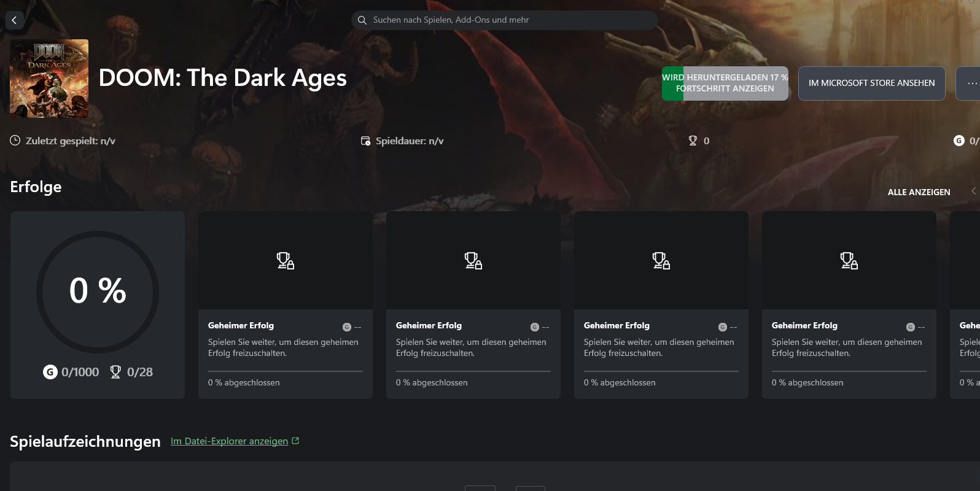Click the Erfolge section heading
980x491 pixels.
click(36, 187)
